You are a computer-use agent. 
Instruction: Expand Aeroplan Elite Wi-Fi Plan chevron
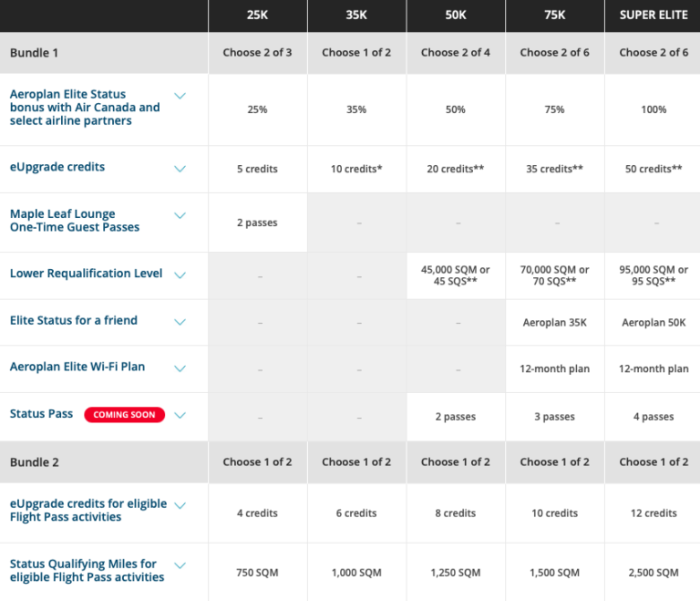click(x=180, y=368)
